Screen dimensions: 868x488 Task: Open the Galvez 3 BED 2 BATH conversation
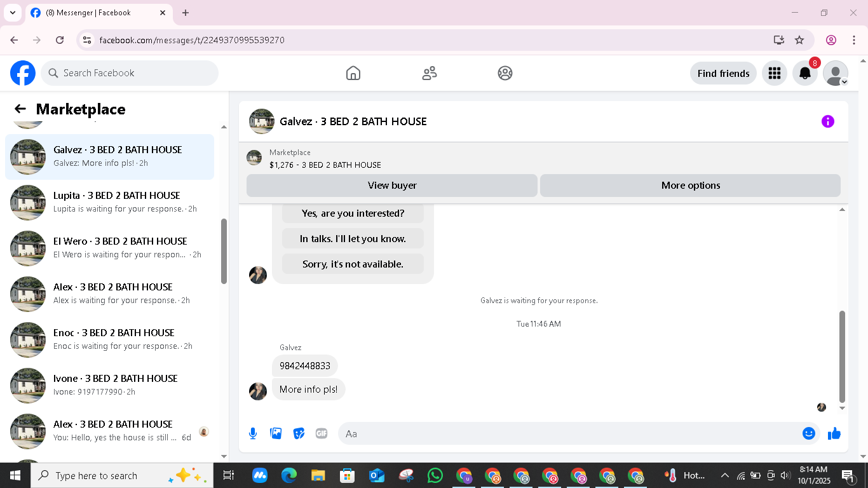[109, 156]
